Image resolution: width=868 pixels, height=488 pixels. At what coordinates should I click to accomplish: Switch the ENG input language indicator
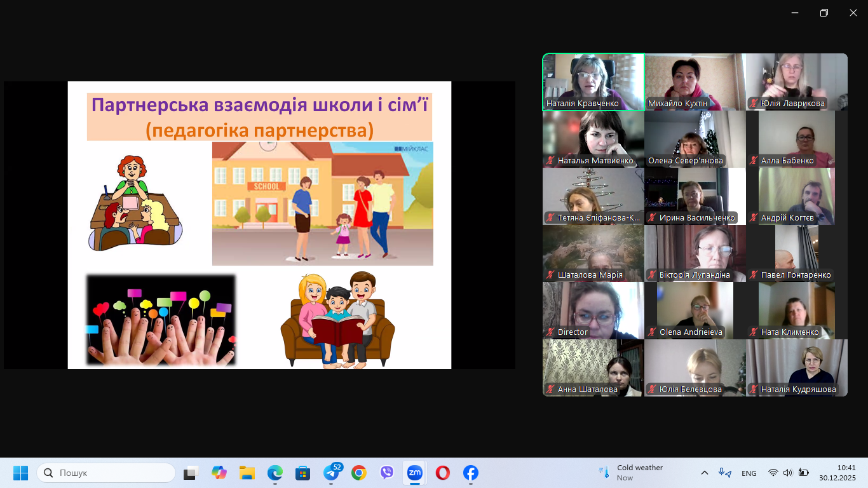[x=749, y=473]
